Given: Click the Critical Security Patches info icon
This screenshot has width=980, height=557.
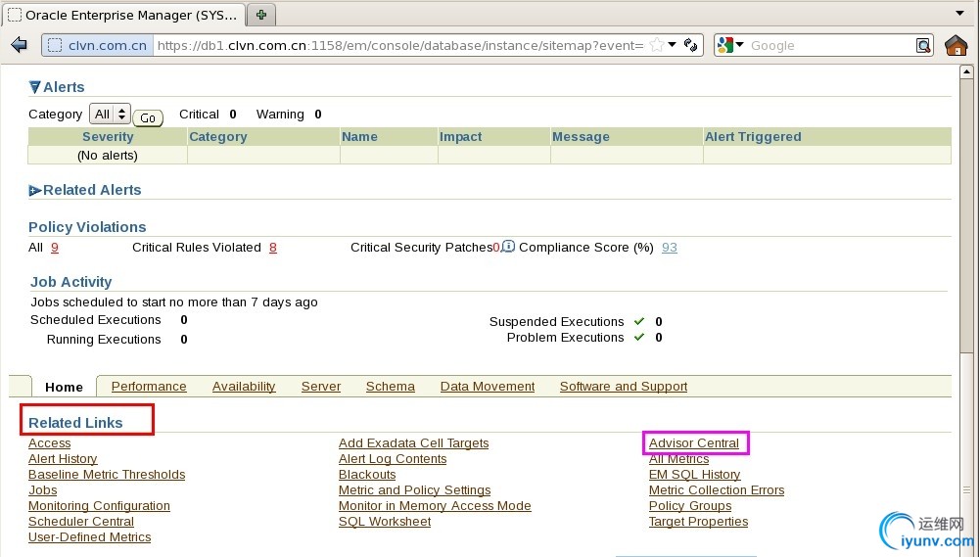Looking at the screenshot, I should point(509,247).
